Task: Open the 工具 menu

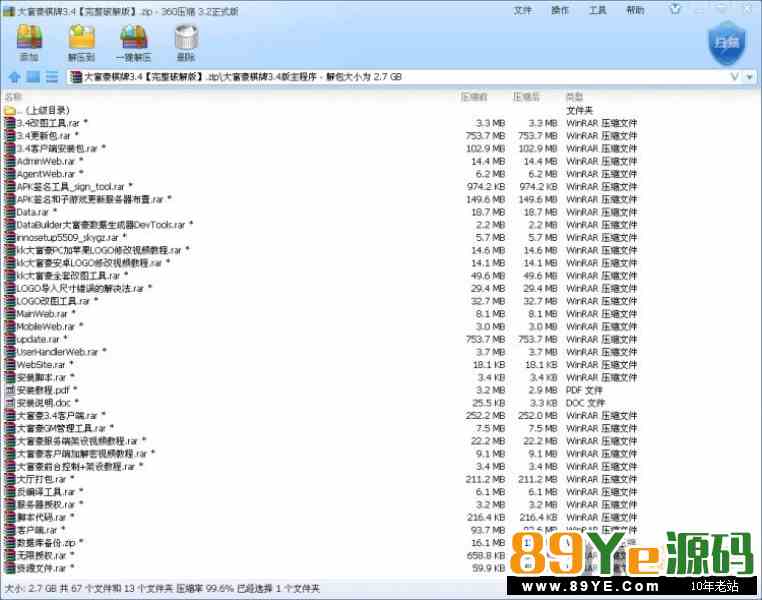Action: click(597, 10)
